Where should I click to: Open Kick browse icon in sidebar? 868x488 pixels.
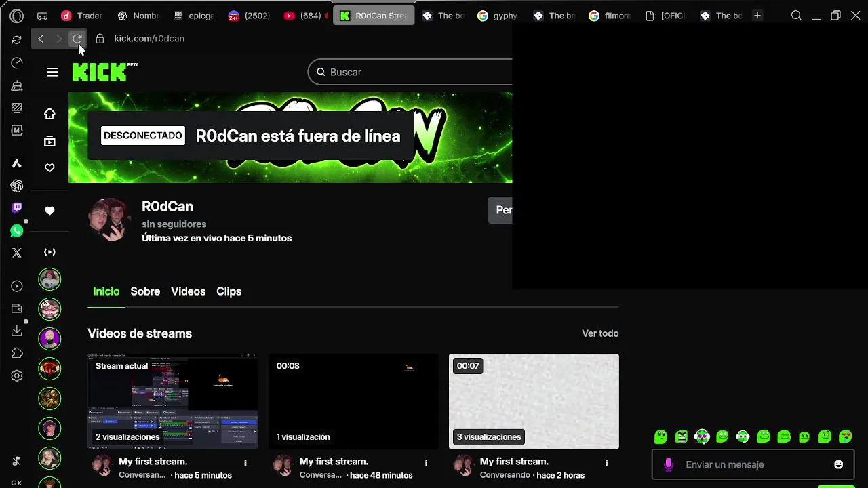(50, 141)
